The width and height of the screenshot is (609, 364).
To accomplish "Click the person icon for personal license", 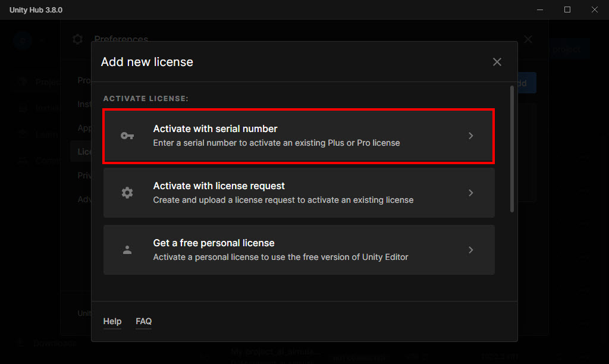I will click(x=127, y=250).
